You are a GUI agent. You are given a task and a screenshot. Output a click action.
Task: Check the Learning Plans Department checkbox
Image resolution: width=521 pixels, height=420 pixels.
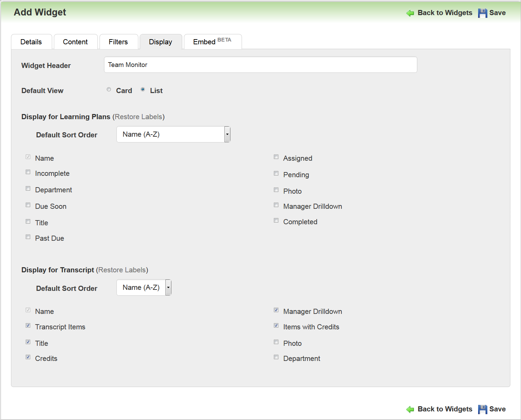(x=28, y=189)
